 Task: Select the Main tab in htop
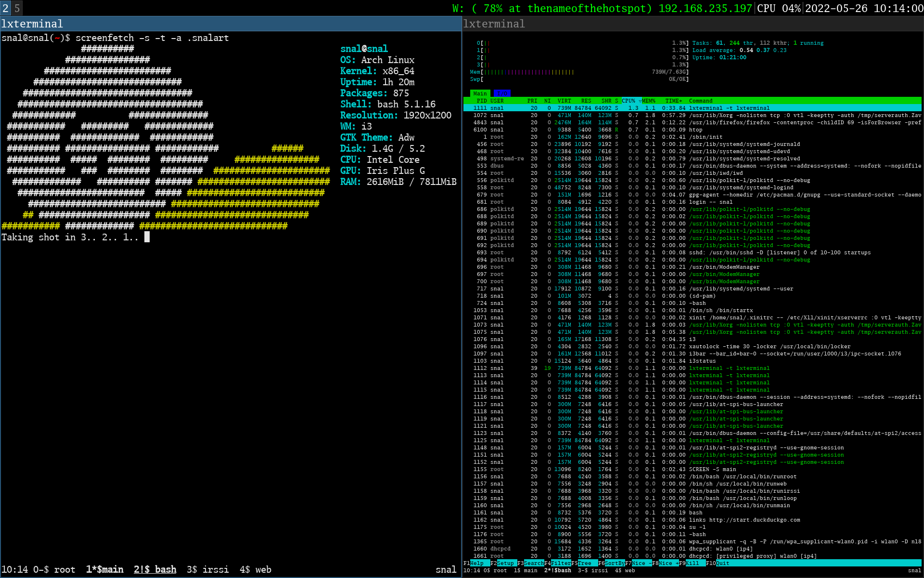click(480, 93)
